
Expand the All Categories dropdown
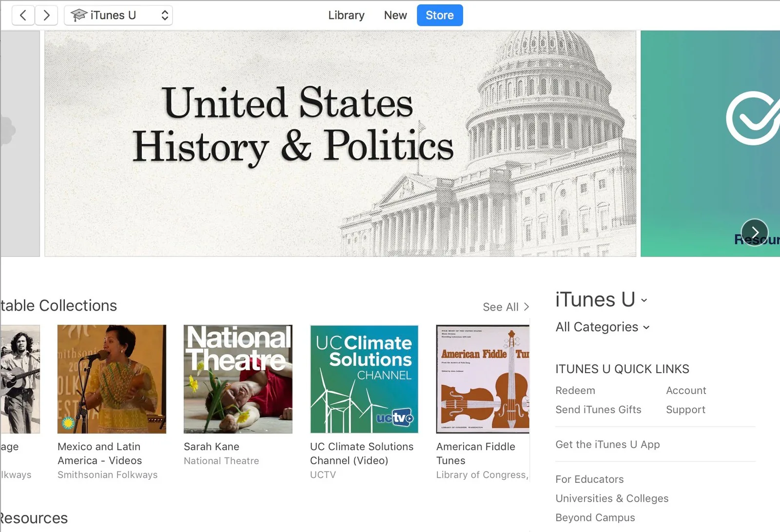603,327
